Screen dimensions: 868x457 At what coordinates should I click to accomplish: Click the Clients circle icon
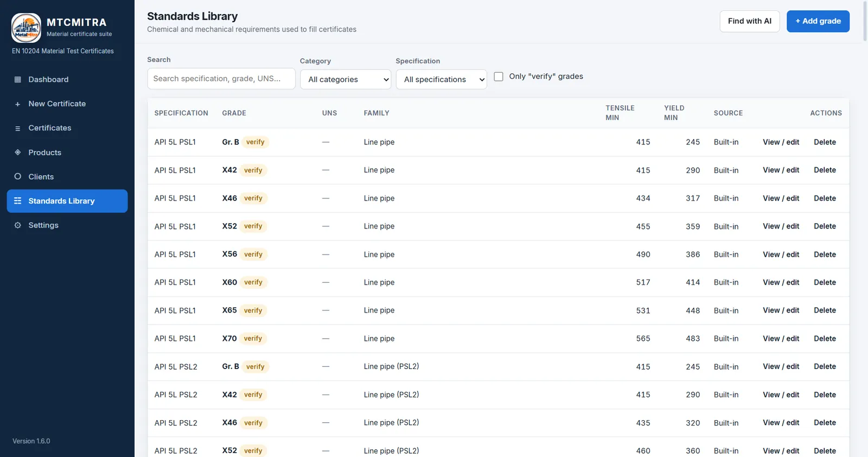point(17,176)
